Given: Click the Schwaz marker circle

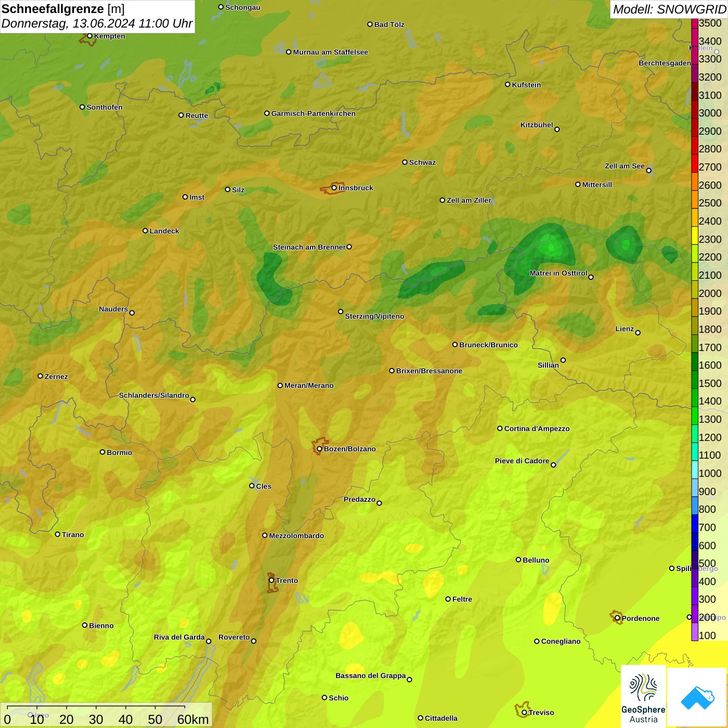Looking at the screenshot, I should (405, 162).
